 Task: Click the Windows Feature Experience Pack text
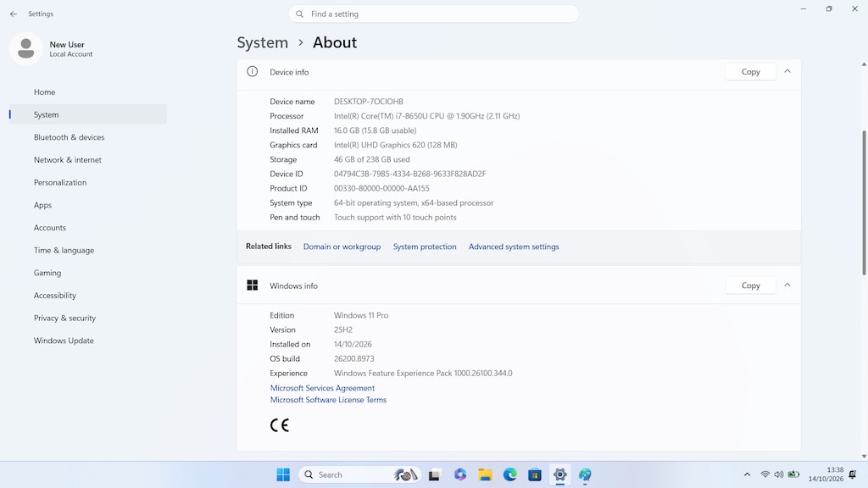pyautogui.click(x=423, y=373)
